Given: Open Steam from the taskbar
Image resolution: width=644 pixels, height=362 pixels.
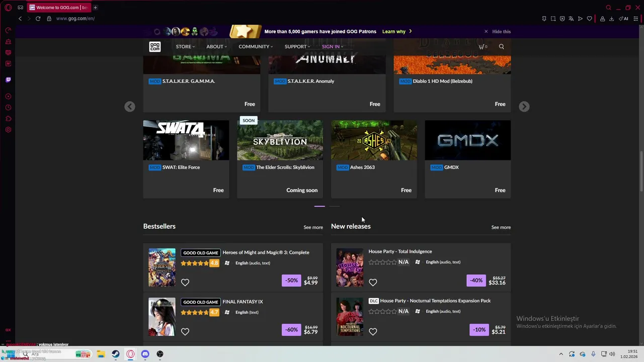Looking at the screenshot, I should coord(116,354).
